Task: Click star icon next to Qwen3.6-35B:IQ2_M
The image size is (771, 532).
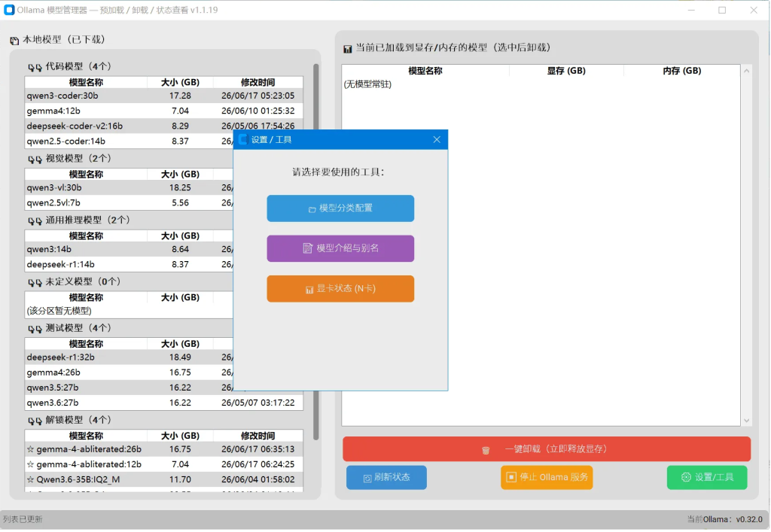Action: [x=30, y=479]
